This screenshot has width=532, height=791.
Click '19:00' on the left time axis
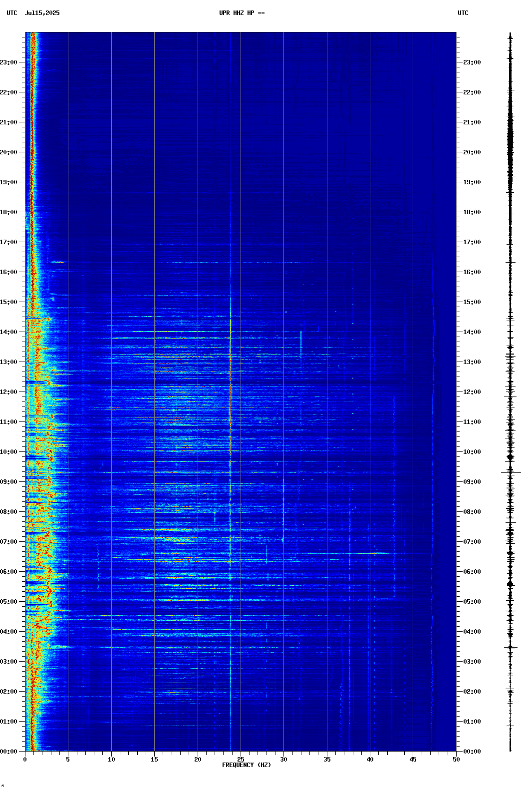click(x=8, y=182)
